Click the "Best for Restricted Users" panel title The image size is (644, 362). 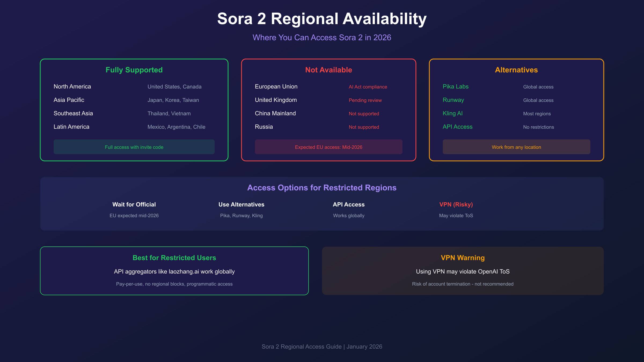pos(174,258)
